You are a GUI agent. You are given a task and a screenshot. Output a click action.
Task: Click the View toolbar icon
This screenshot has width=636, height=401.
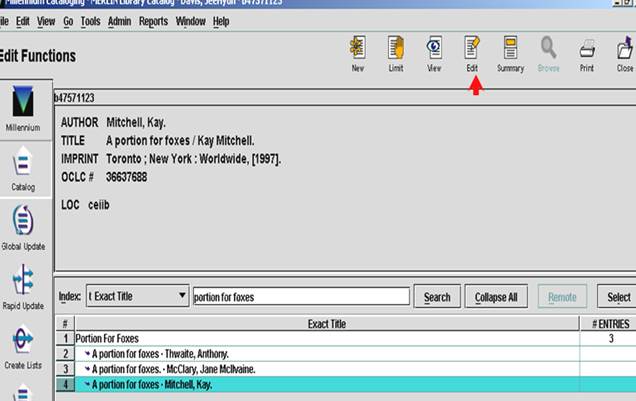(434, 53)
